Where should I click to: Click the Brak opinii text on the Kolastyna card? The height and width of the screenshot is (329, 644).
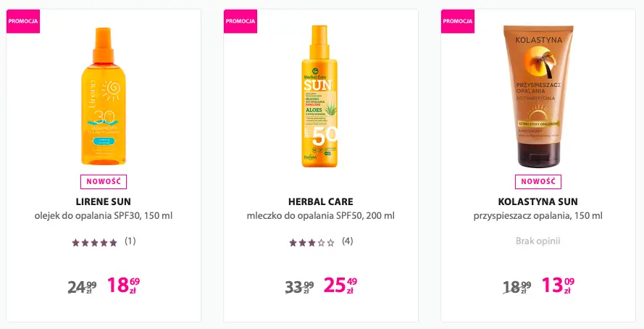538,241
